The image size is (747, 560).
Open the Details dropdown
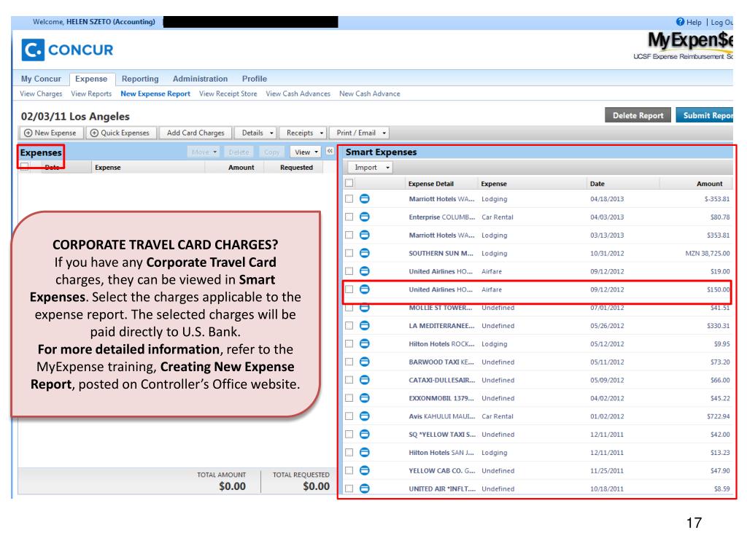click(x=257, y=133)
